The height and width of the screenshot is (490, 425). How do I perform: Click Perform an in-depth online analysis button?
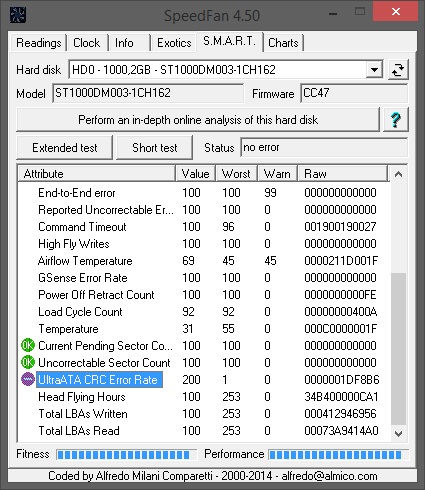point(198,120)
